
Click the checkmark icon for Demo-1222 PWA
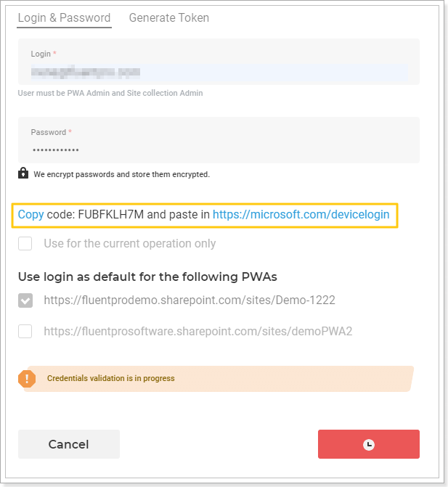point(25,300)
